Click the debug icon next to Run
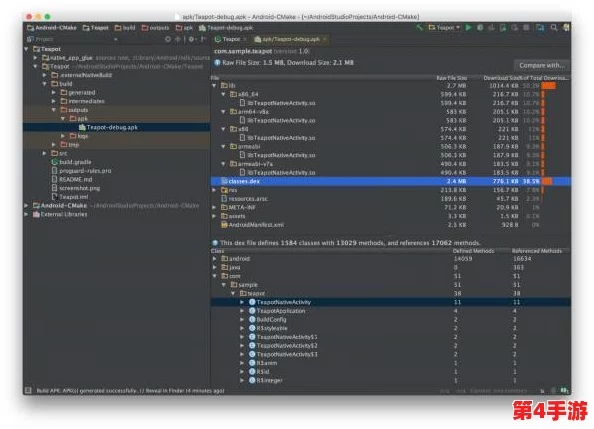The height and width of the screenshot is (429, 594). pos(480,28)
